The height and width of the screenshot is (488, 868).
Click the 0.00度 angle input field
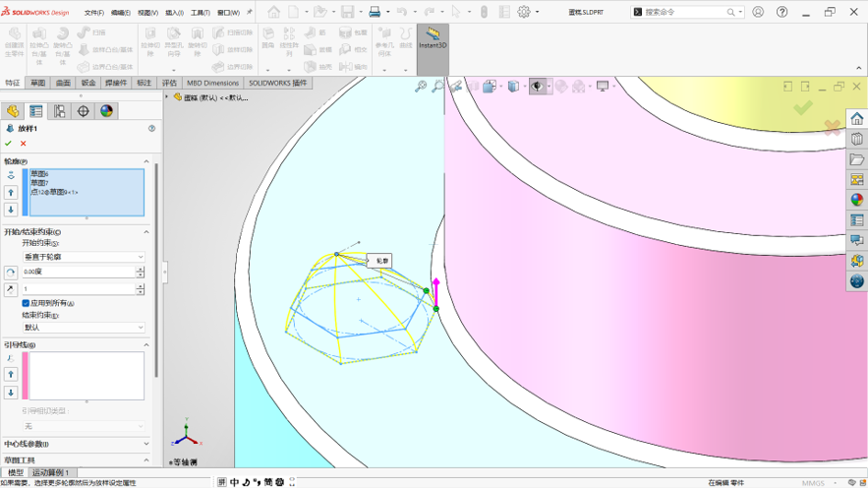tap(79, 272)
